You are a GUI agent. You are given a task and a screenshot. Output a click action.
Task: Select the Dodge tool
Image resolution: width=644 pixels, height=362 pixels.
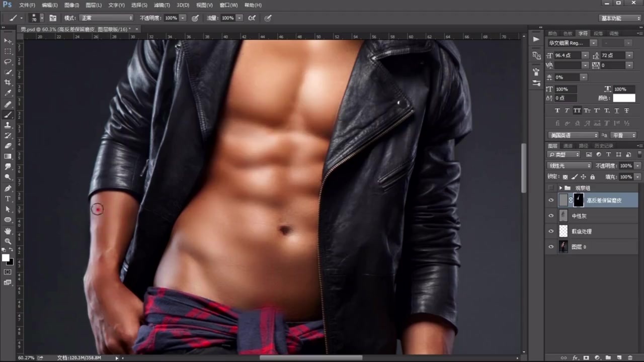pyautogui.click(x=8, y=177)
